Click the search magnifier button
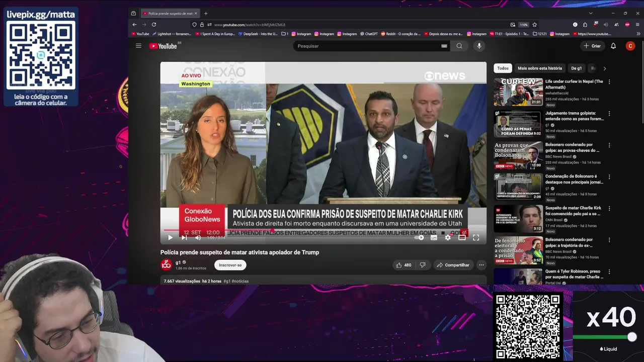Viewport: 644px width, 362px height. (459, 46)
